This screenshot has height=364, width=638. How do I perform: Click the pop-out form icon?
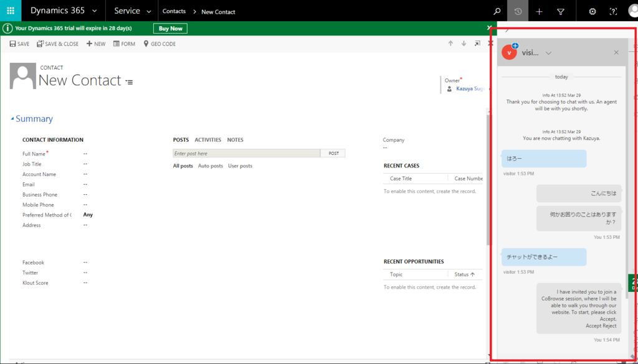click(477, 44)
